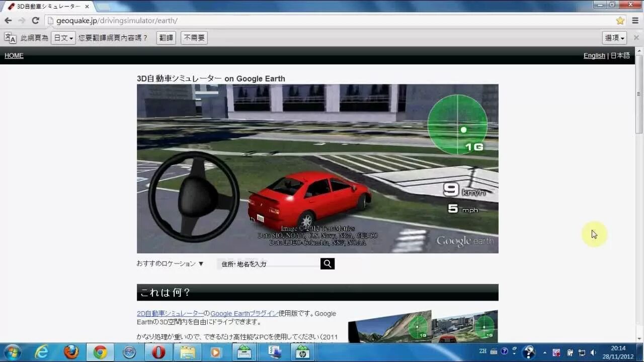Click the 3D自動車シミュレーター on Google Earth title

pyautogui.click(x=211, y=78)
